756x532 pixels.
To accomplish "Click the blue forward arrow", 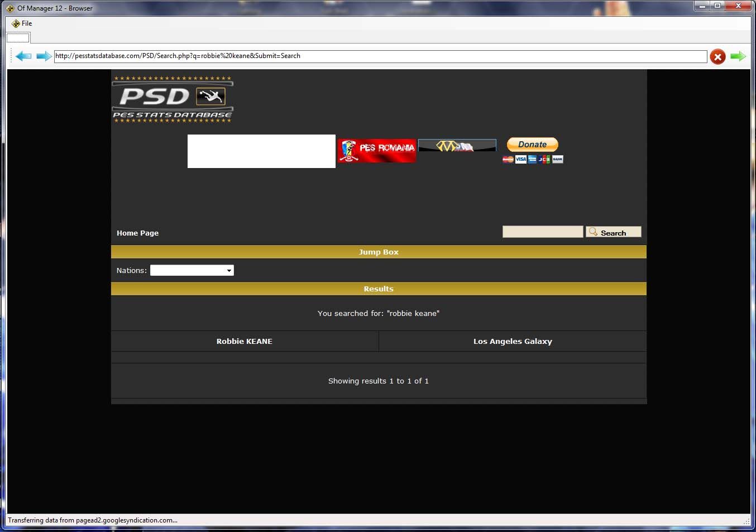I will pyautogui.click(x=44, y=56).
